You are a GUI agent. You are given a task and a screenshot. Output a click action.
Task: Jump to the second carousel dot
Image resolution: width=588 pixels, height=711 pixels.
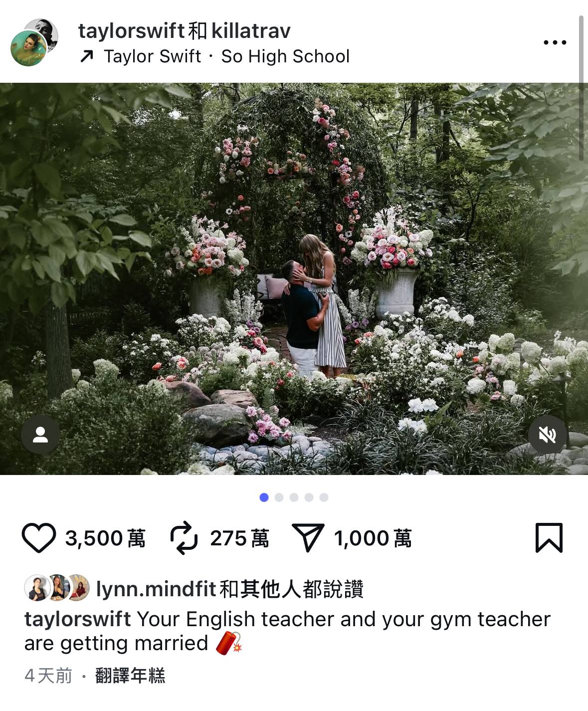pos(279,497)
